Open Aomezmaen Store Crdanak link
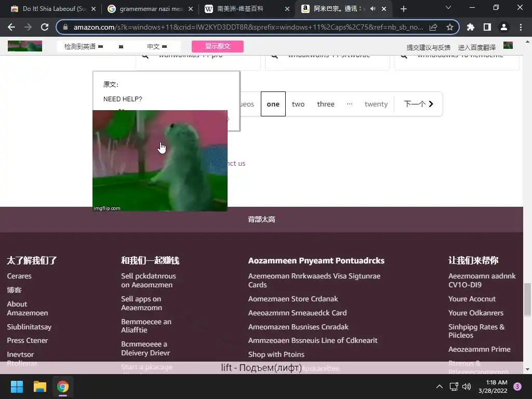This screenshot has height=399, width=532. 293,299
